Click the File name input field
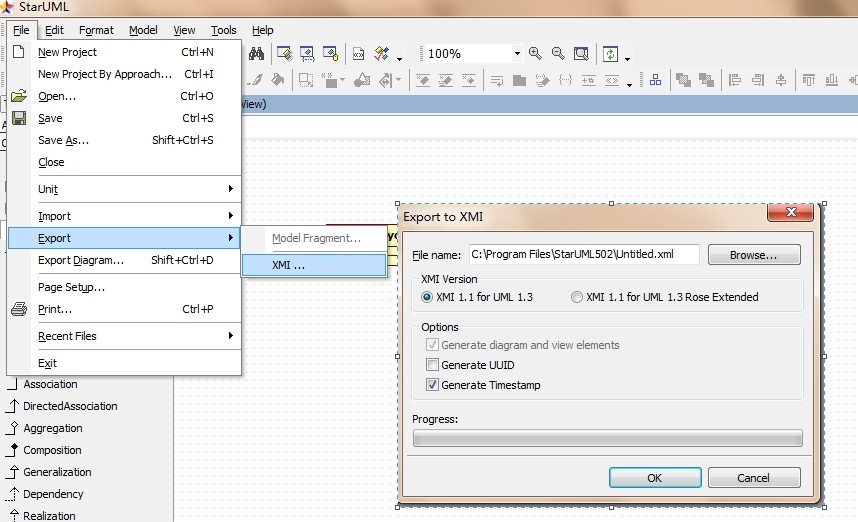Screen dimensions: 858x522 click(584, 254)
